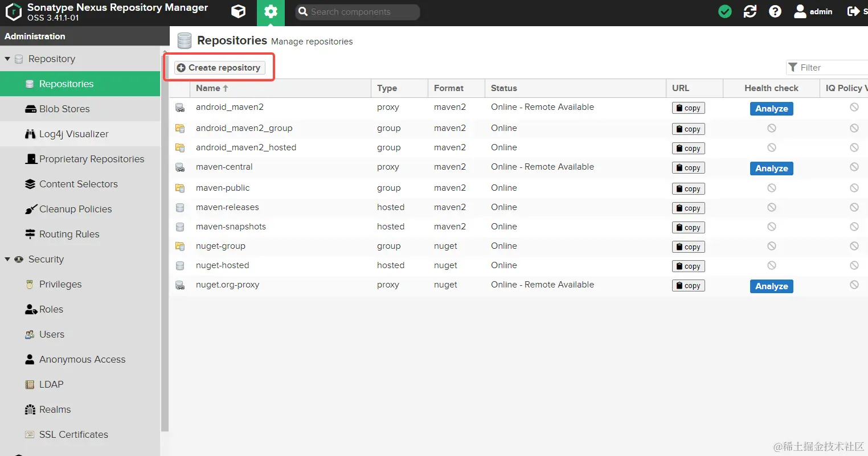The image size is (868, 456).
Task: Click disabled health check icon for maven-public
Action: tap(772, 188)
